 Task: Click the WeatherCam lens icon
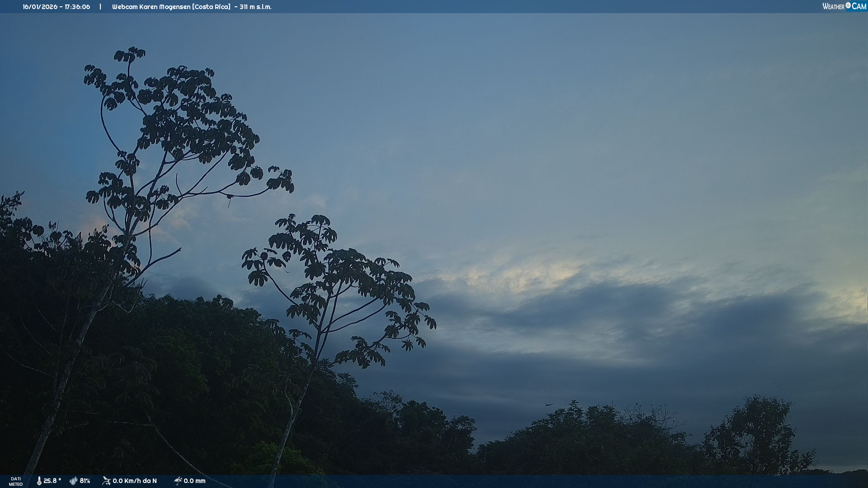click(848, 5)
